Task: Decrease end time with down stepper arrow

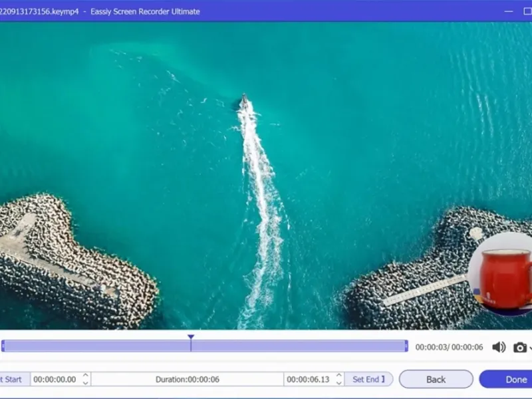Action: 338,384
